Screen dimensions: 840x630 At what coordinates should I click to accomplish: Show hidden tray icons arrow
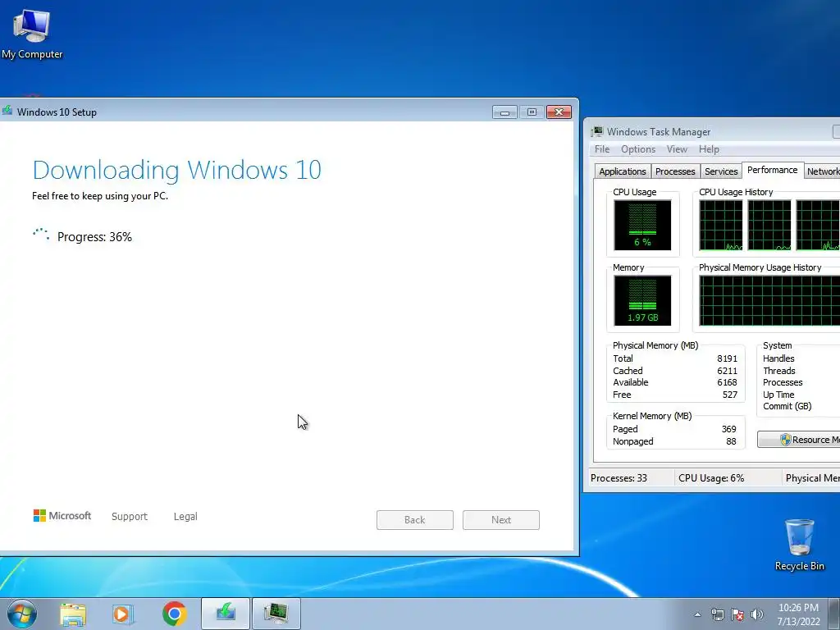pos(697,614)
